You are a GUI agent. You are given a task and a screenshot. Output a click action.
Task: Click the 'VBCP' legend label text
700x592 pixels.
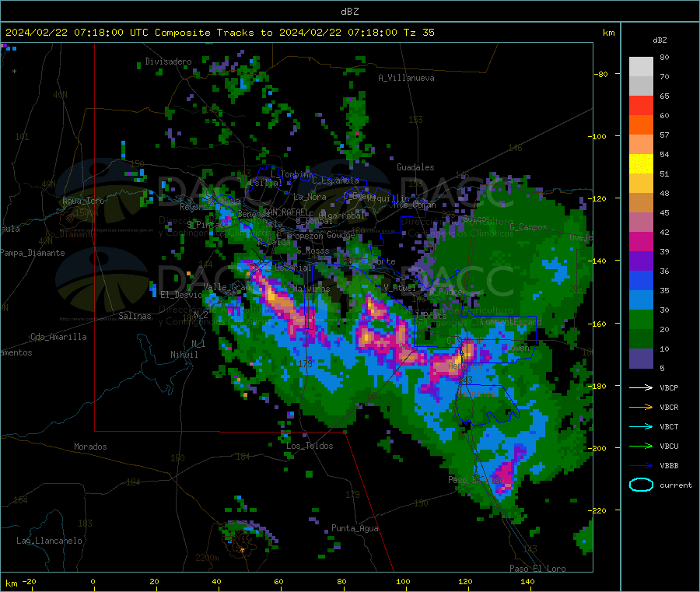[669, 387]
